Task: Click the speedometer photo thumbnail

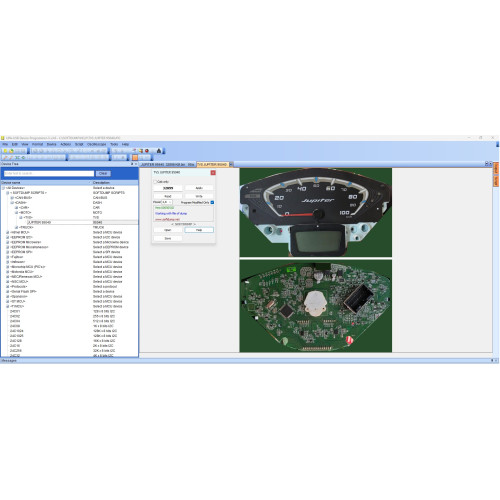Action: [x=316, y=212]
